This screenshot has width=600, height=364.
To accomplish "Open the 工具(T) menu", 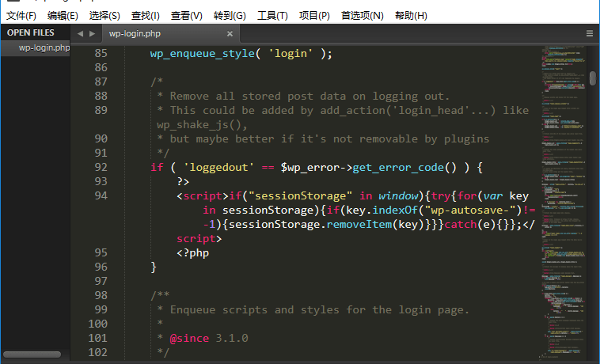I will pyautogui.click(x=272, y=16).
